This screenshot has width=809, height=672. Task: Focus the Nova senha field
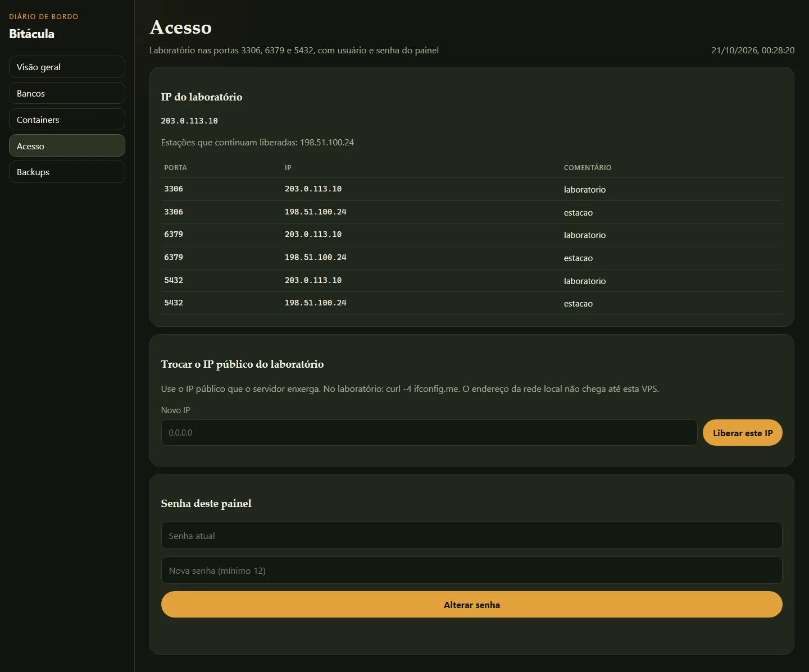(x=471, y=570)
